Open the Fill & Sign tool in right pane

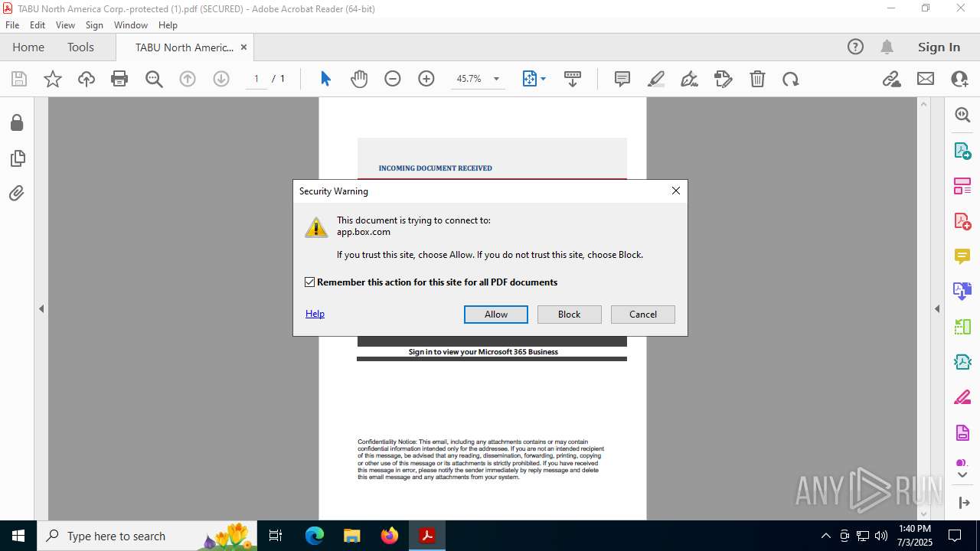(x=962, y=398)
